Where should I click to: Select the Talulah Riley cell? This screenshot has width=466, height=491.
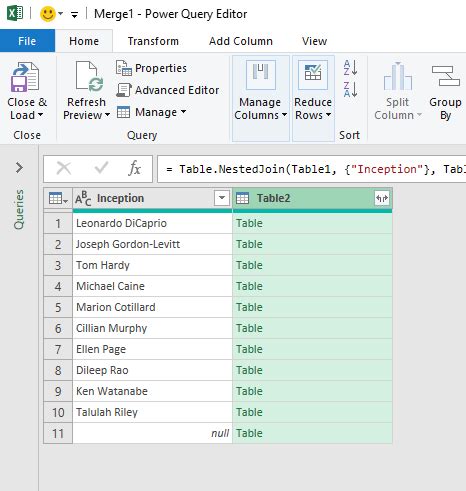click(152, 412)
